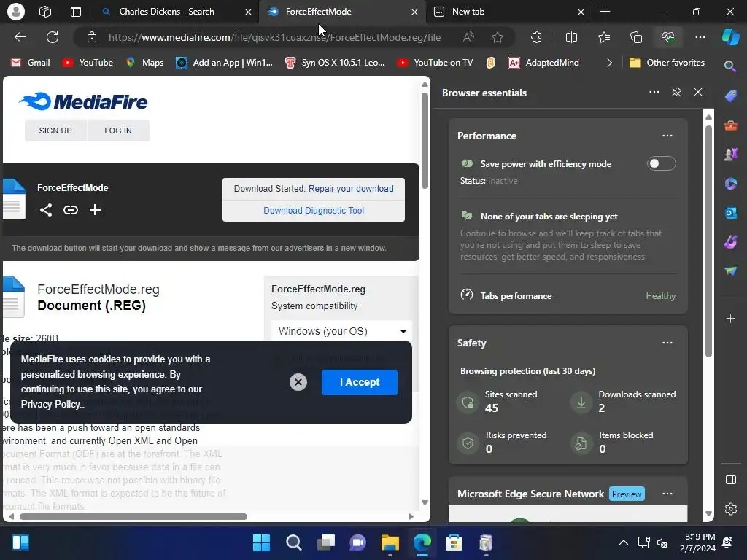Close the New tab tab
The width and height of the screenshot is (747, 560).
tap(580, 12)
